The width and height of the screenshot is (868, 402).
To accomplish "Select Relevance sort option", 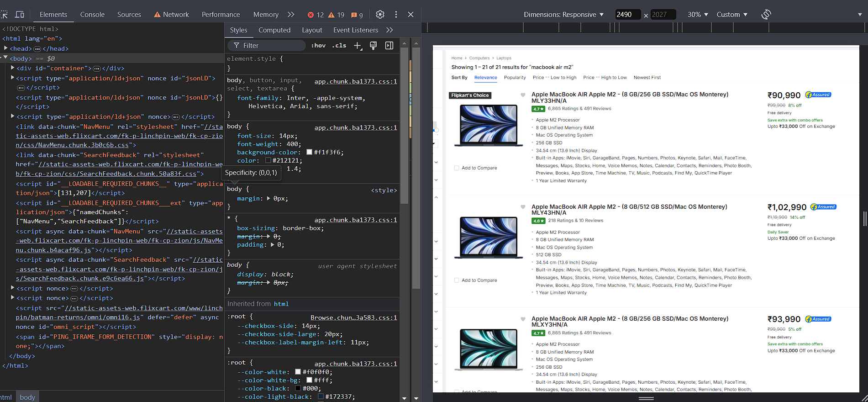I will (x=485, y=78).
